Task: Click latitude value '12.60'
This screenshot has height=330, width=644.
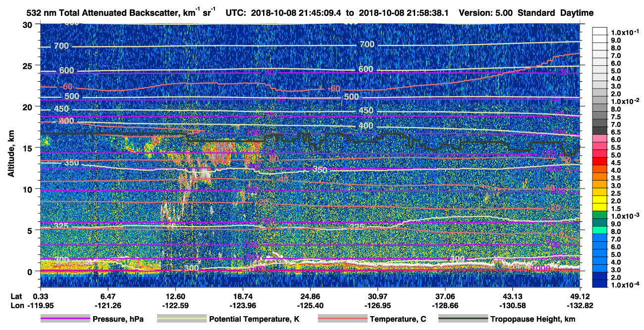Action: (x=175, y=296)
